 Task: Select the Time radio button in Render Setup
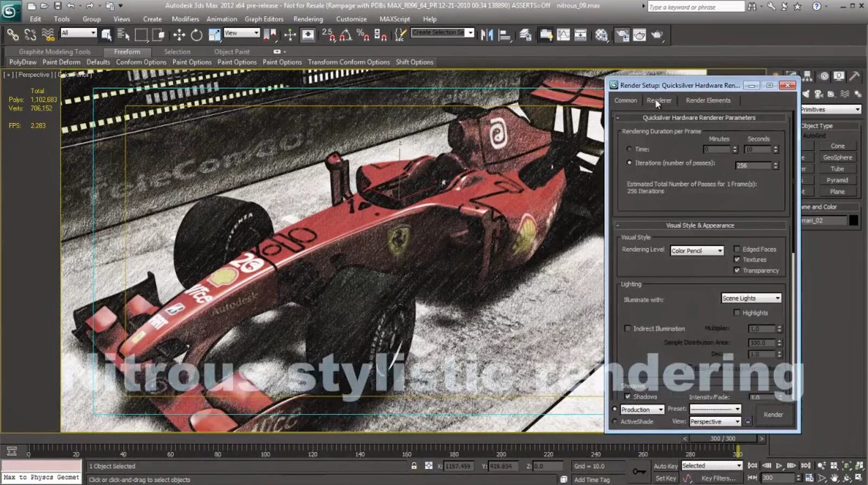click(629, 149)
